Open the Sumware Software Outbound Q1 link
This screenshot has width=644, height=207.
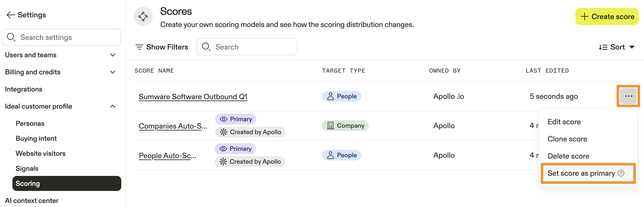193,96
